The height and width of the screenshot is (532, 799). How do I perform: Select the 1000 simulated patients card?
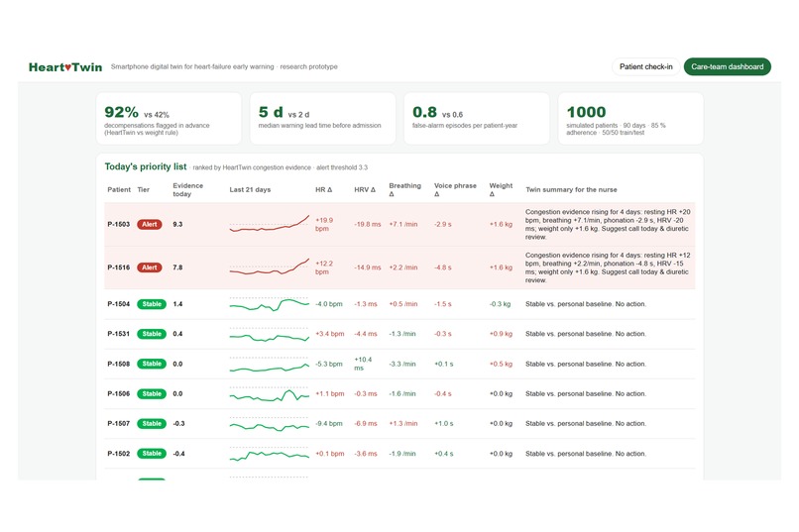630,119
